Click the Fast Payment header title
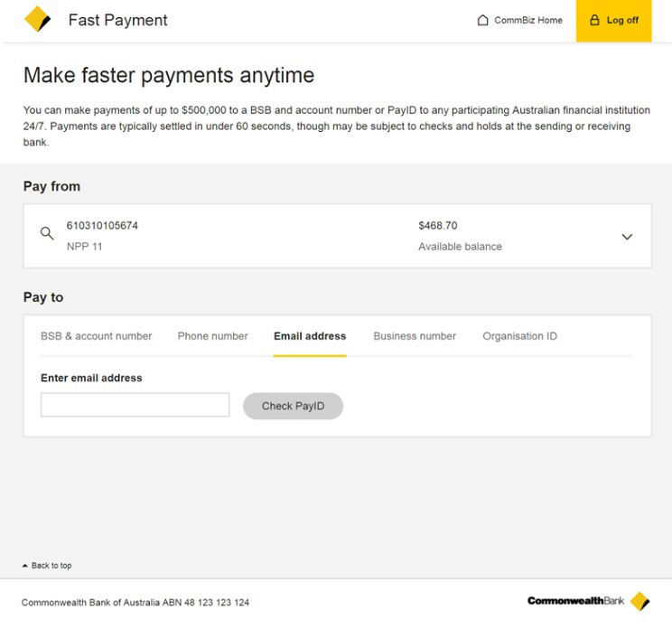The height and width of the screenshot is (629, 672). 117,20
